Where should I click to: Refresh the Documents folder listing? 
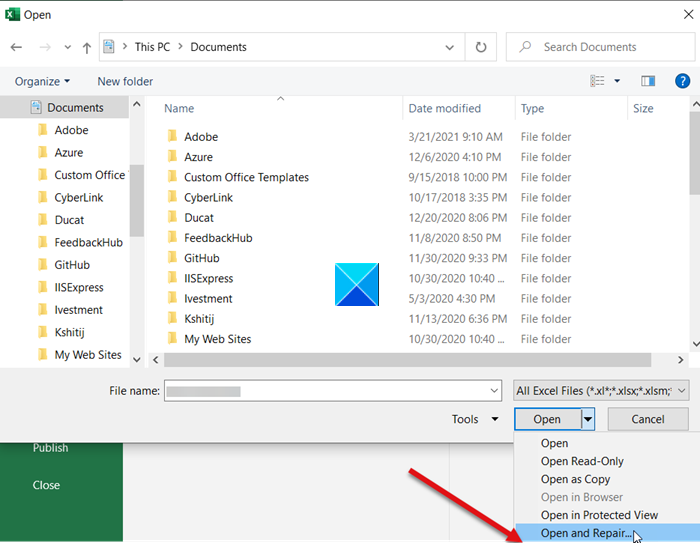coord(481,47)
